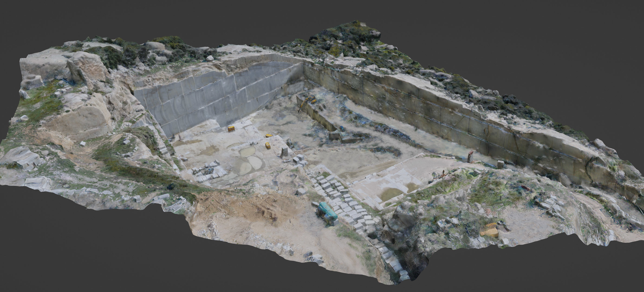Click the yellow container near the grey wall
The height and width of the screenshot is (292, 644).
[231, 129]
